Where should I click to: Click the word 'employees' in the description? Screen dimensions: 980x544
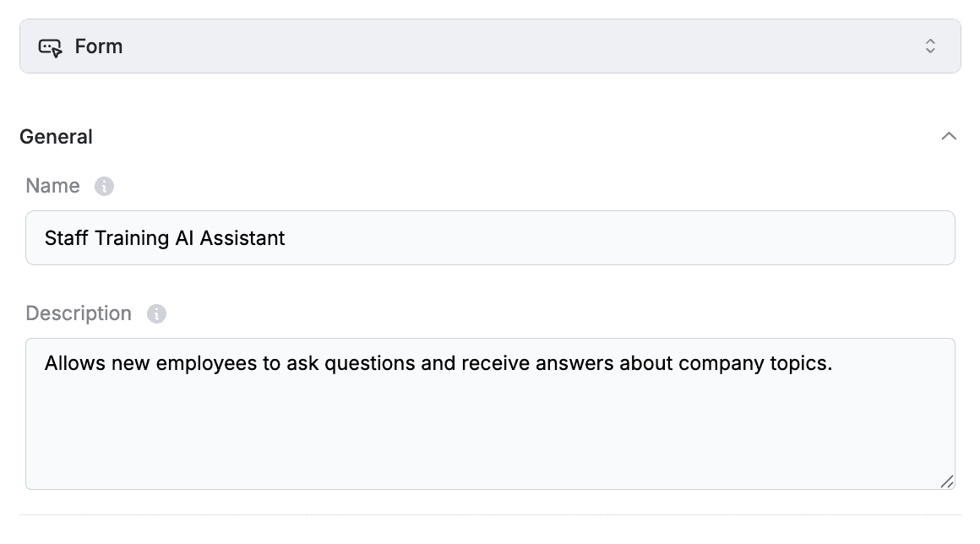point(206,363)
